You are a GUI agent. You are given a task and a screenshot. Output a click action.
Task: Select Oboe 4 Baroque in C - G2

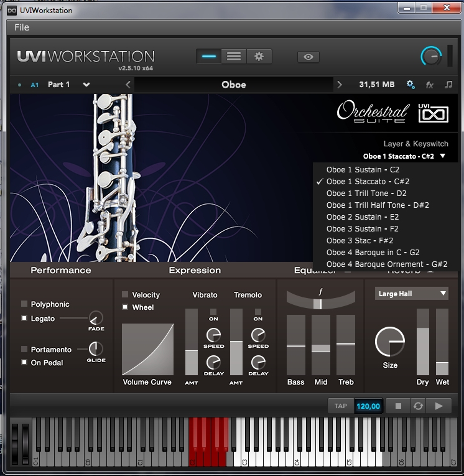point(386,253)
